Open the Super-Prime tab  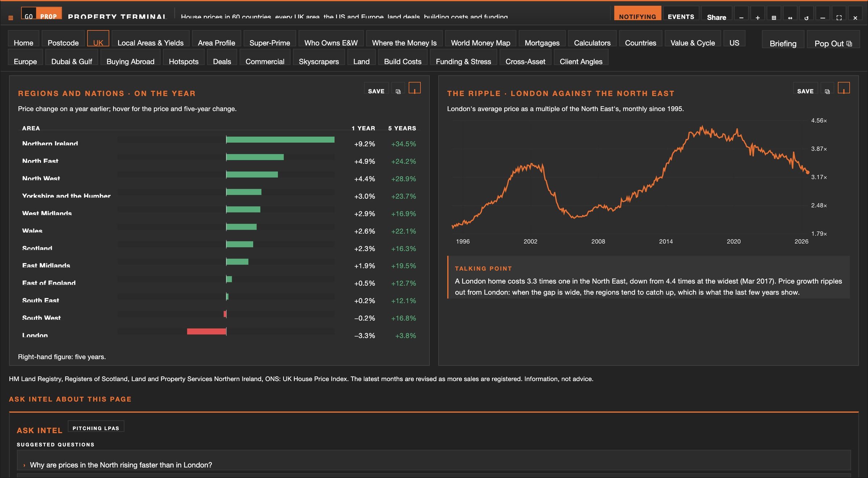270,39
